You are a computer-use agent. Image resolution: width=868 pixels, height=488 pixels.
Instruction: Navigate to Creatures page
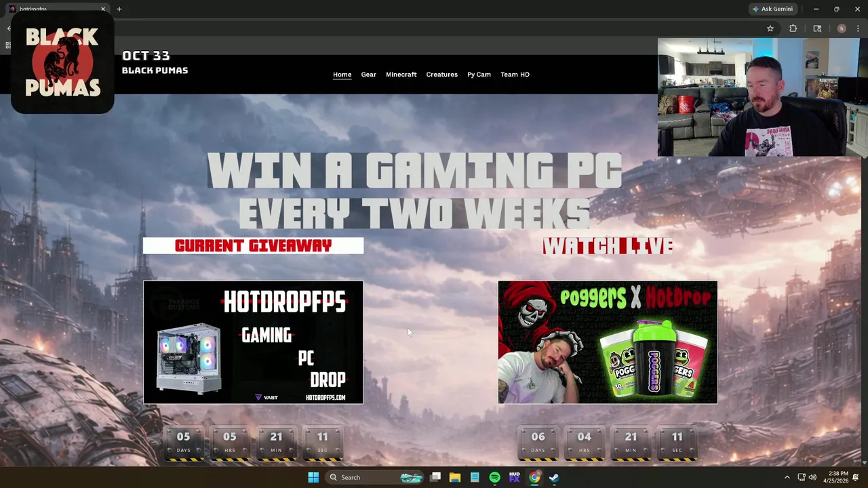pyautogui.click(x=441, y=75)
